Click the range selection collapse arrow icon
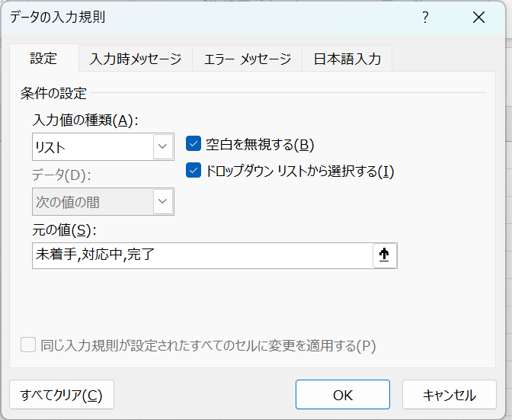Screen dimensions: 512x420 (385, 256)
